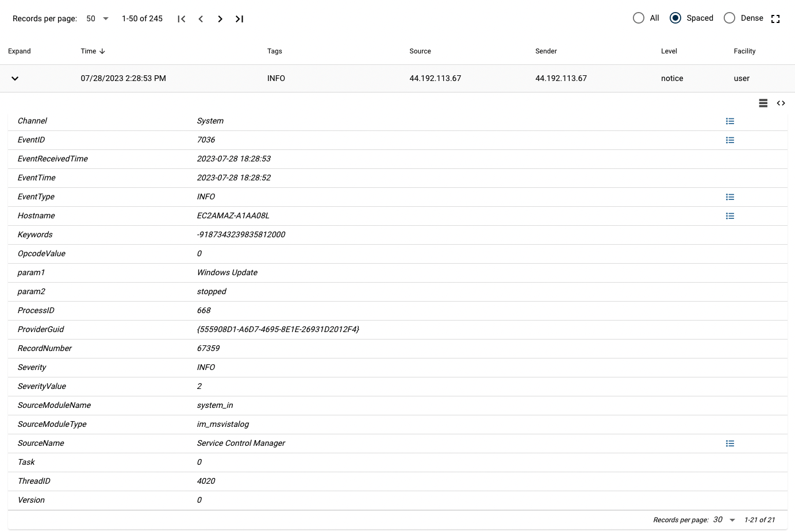Sort by the Tags column header
The image size is (795, 532).
click(x=275, y=51)
